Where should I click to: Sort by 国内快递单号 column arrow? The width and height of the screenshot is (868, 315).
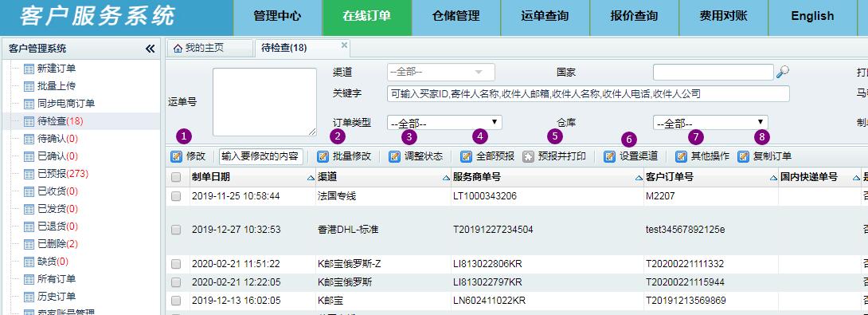[856, 178]
